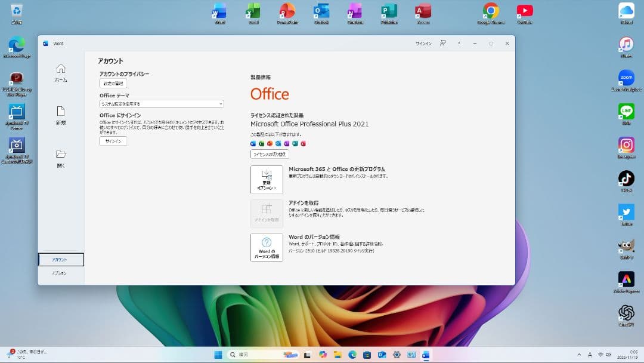
Task: Click the Access icon in the included apps row
Action: pyautogui.click(x=302, y=143)
